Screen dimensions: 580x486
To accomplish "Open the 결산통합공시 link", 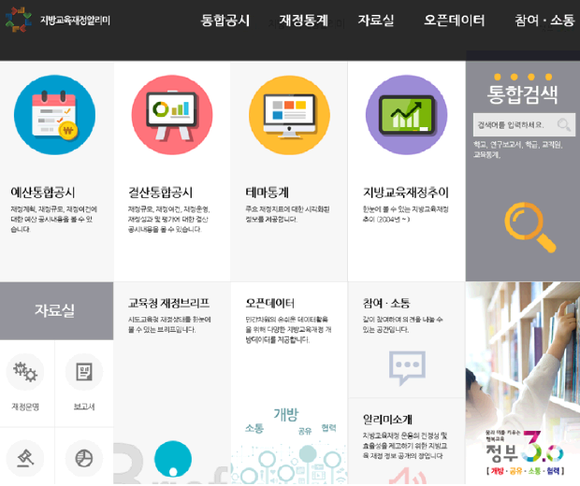I will 160,192.
